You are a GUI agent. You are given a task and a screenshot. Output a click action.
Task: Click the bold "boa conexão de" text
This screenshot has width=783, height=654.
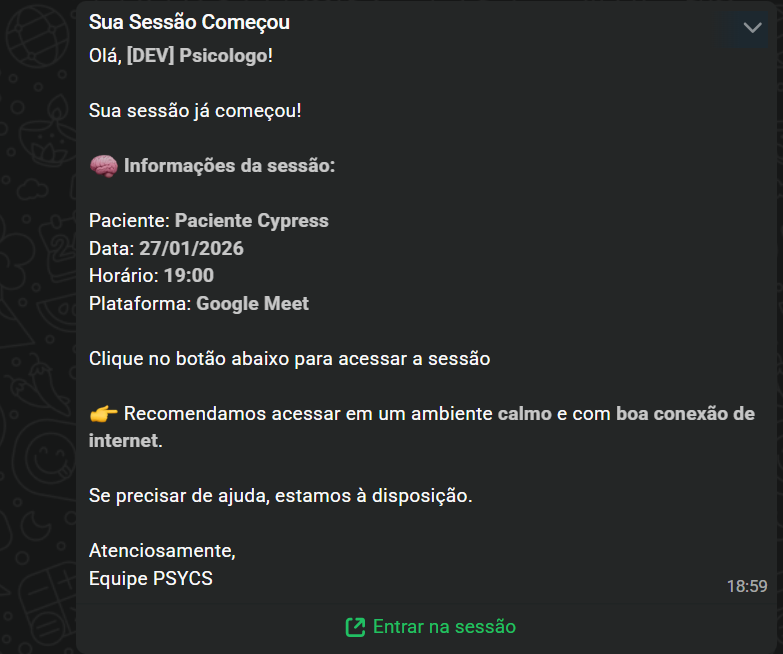click(685, 414)
